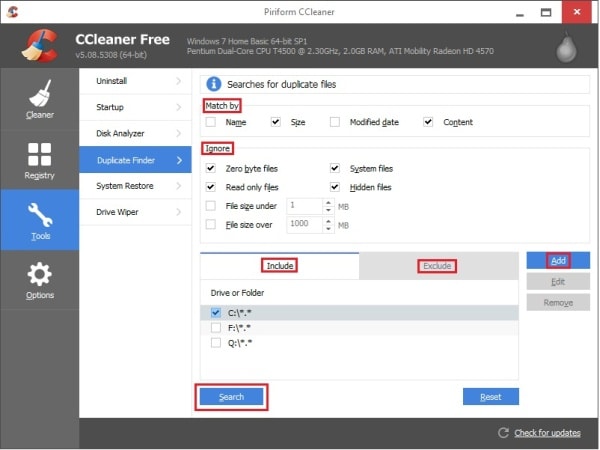Click the info icon beside Searches for duplicate files
Image resolution: width=600 pixels, height=450 pixels.
(x=213, y=84)
